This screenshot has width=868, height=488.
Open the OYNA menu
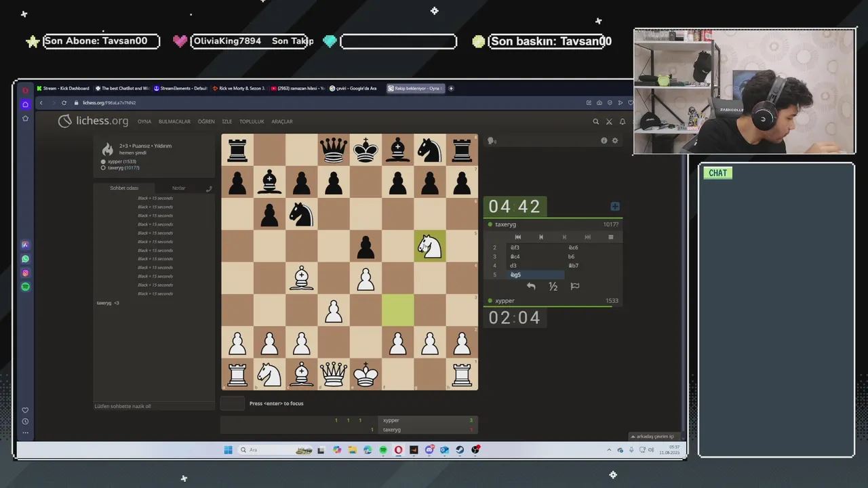144,121
